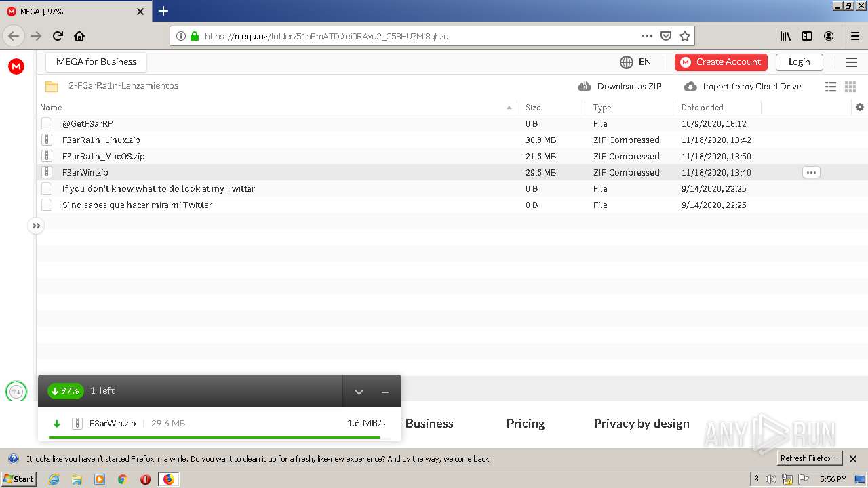Click the Login button

point(799,62)
